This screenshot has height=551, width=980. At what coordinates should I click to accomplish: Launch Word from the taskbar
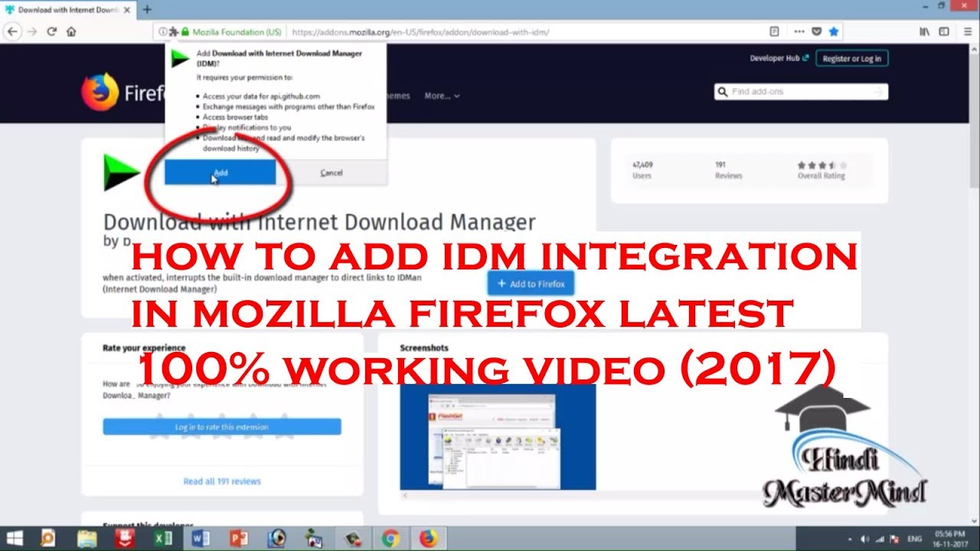tap(201, 538)
